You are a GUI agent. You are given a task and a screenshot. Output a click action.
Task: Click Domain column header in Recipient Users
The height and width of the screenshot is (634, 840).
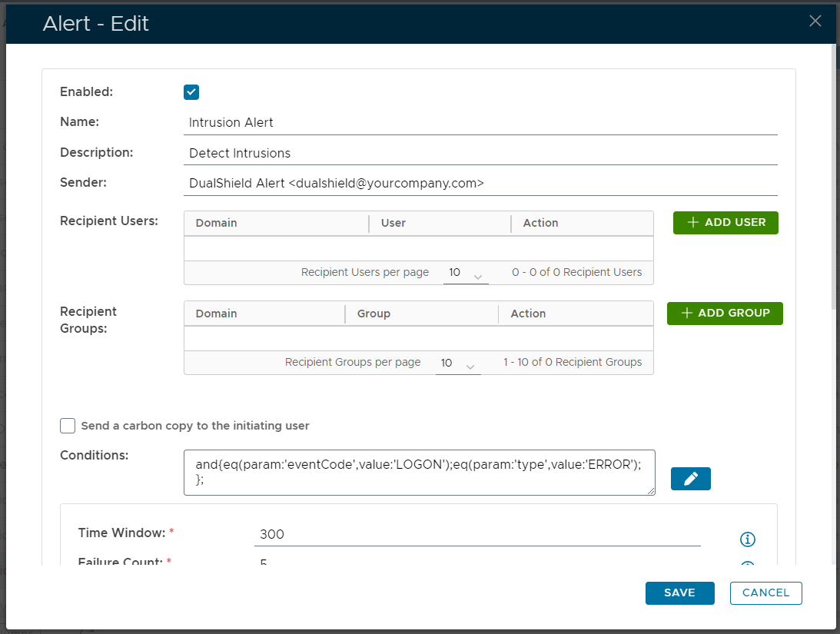[x=217, y=223]
